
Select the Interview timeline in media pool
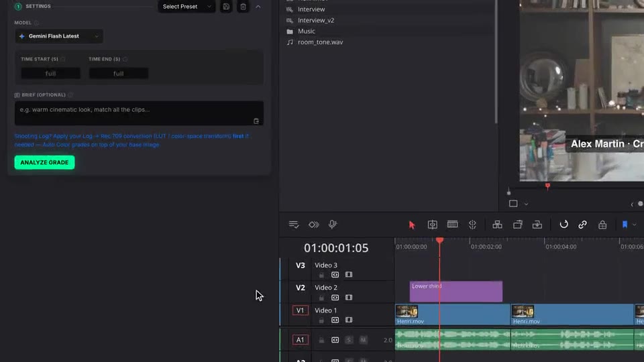click(311, 9)
